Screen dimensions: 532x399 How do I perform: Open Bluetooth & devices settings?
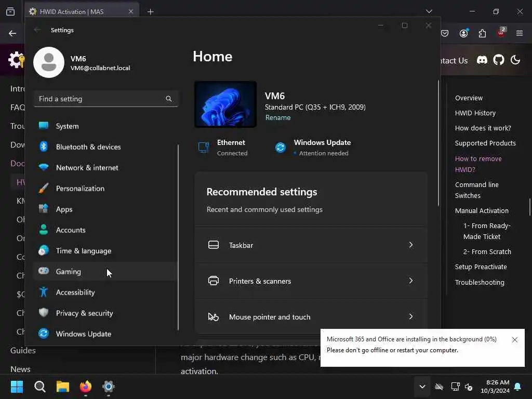tap(105, 147)
